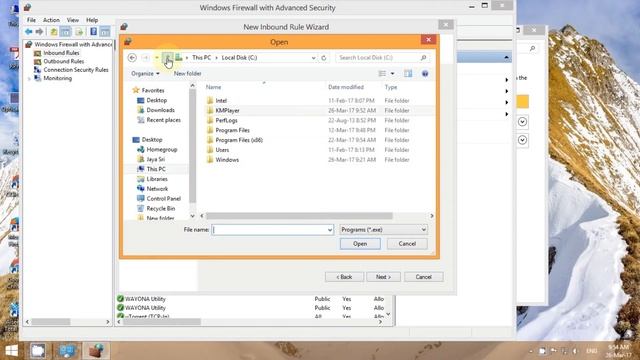The image size is (640, 360).
Task: Select the PerfLogs folder
Action: click(226, 120)
